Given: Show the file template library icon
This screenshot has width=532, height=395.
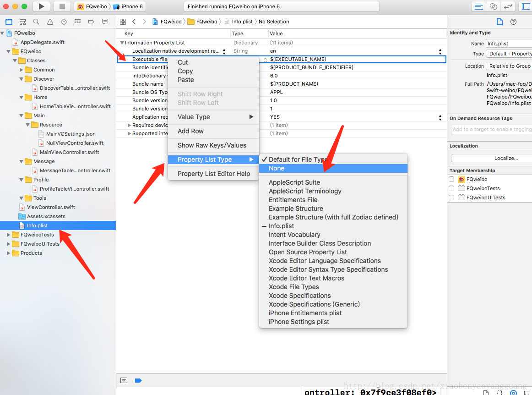Looking at the screenshot, I should click(486, 393).
